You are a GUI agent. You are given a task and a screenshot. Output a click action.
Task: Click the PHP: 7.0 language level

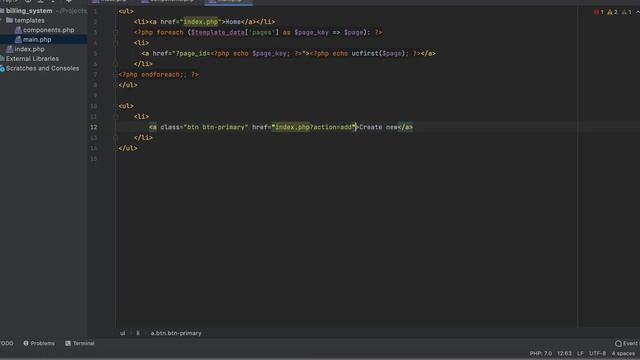[541, 353]
